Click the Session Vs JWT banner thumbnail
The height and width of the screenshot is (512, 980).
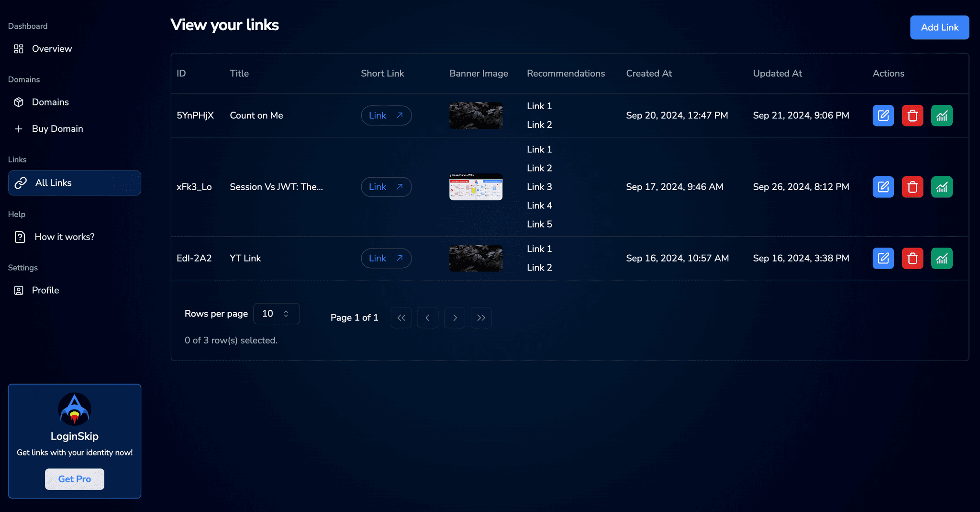pos(476,187)
